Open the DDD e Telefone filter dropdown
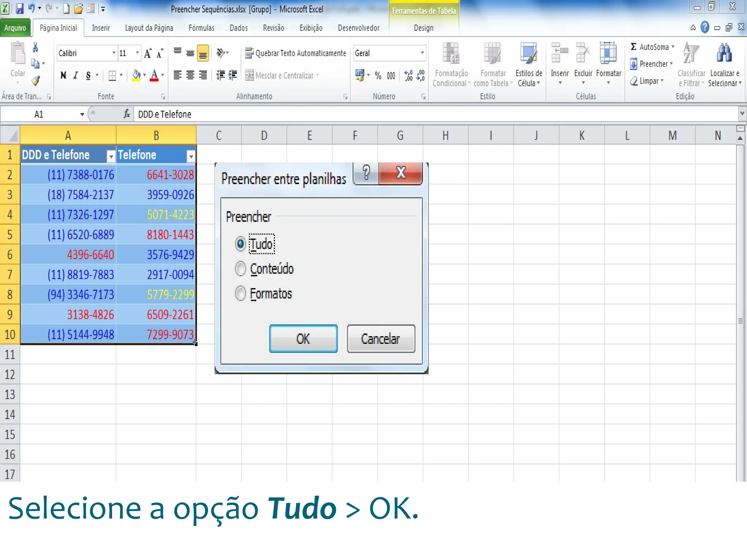Viewport: 747px width, 560px height. [111, 156]
